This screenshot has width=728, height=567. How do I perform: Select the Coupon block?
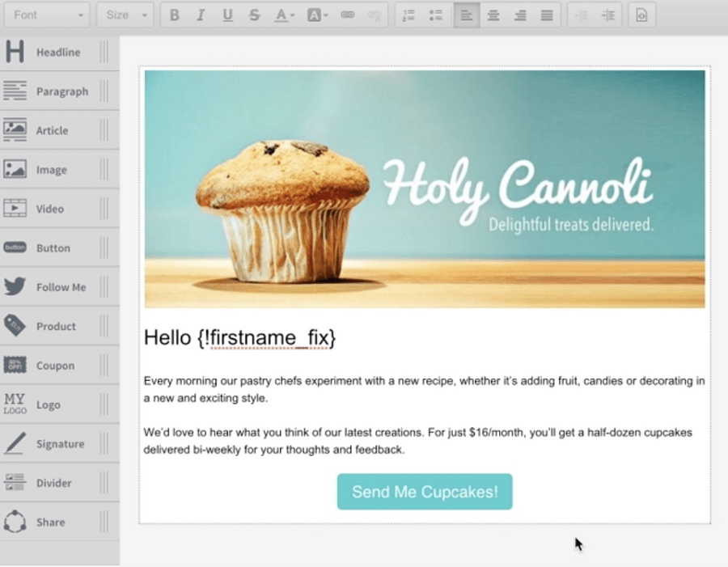[55, 366]
